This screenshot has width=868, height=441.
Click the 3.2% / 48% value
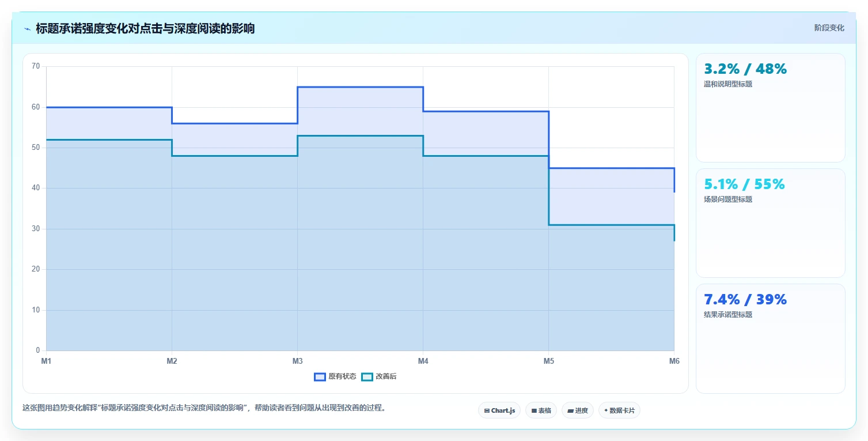745,69
